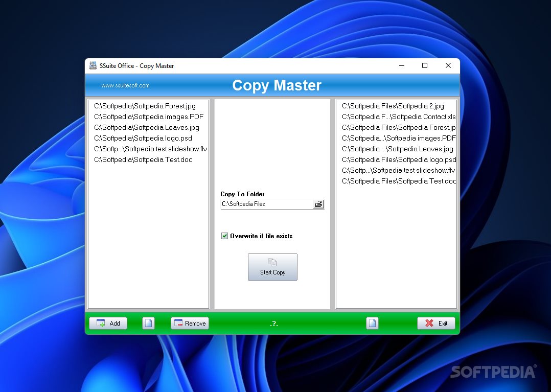Maximize the Copy Master window

[x=424, y=66]
